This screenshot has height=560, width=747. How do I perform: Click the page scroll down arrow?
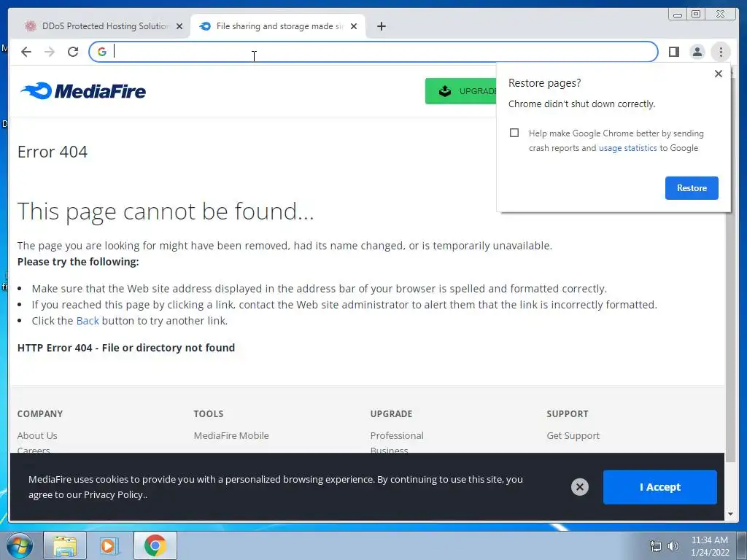pyautogui.click(x=730, y=514)
